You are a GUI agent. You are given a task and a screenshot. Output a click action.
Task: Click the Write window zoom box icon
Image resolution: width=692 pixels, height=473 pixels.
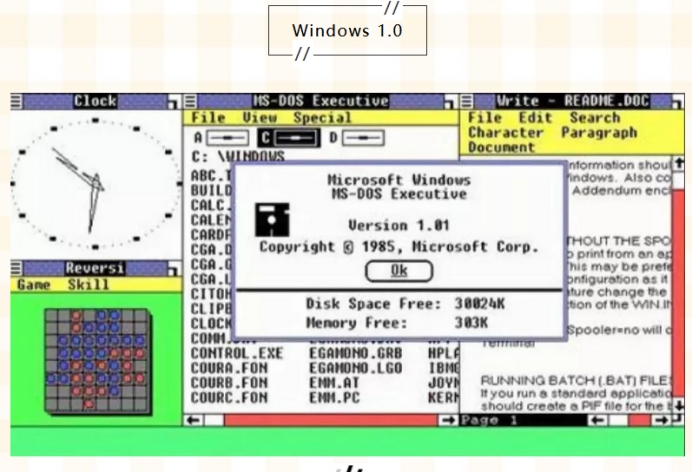tap(677, 102)
